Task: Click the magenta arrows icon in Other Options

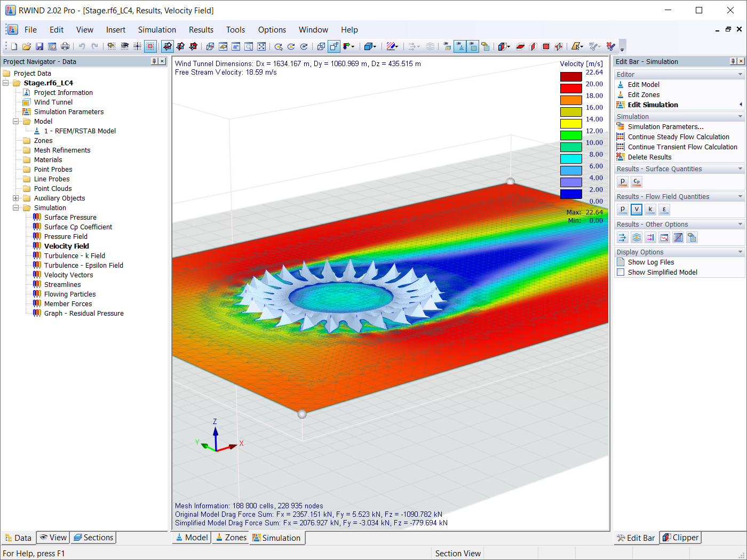Action: coord(650,237)
